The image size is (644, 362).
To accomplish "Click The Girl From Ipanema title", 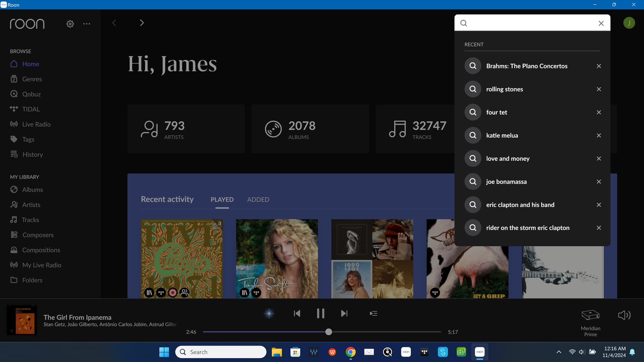I will [77, 317].
